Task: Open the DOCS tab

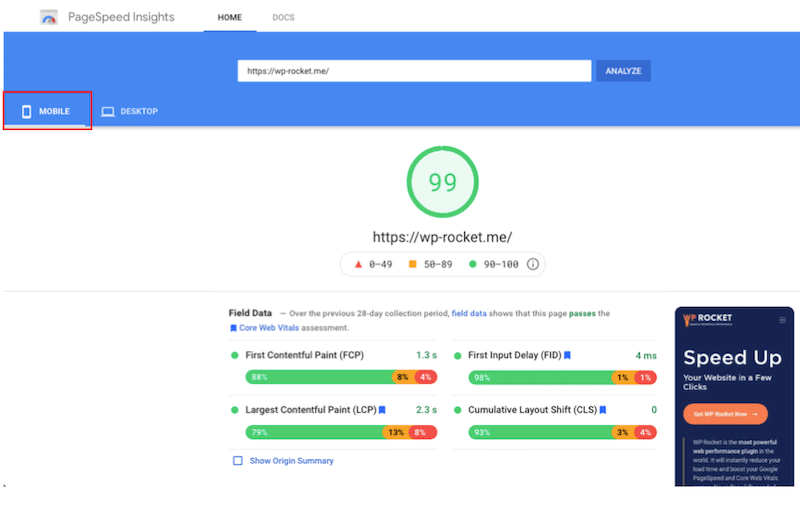Action: pos(283,17)
